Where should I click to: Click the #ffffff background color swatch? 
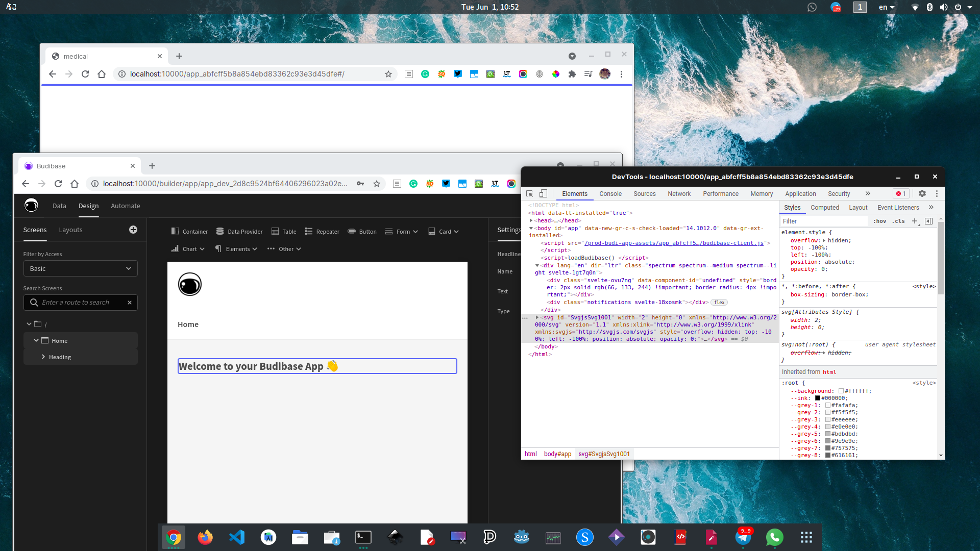pos(841,391)
